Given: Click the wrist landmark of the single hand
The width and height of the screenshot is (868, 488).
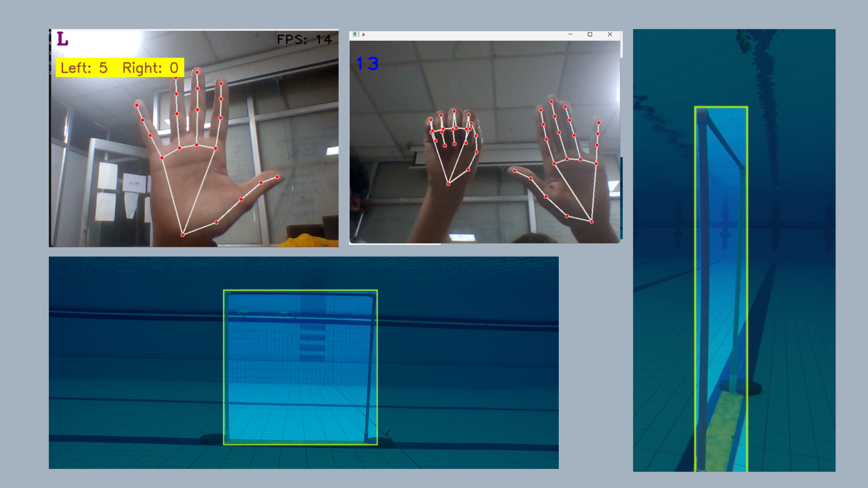Looking at the screenshot, I should point(183,235).
